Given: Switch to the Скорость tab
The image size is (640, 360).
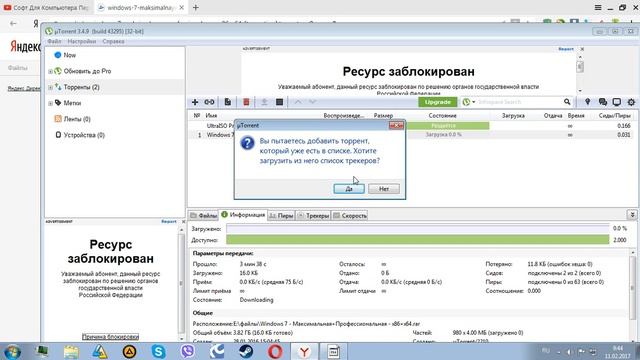Looking at the screenshot, I should pyautogui.click(x=350, y=216).
